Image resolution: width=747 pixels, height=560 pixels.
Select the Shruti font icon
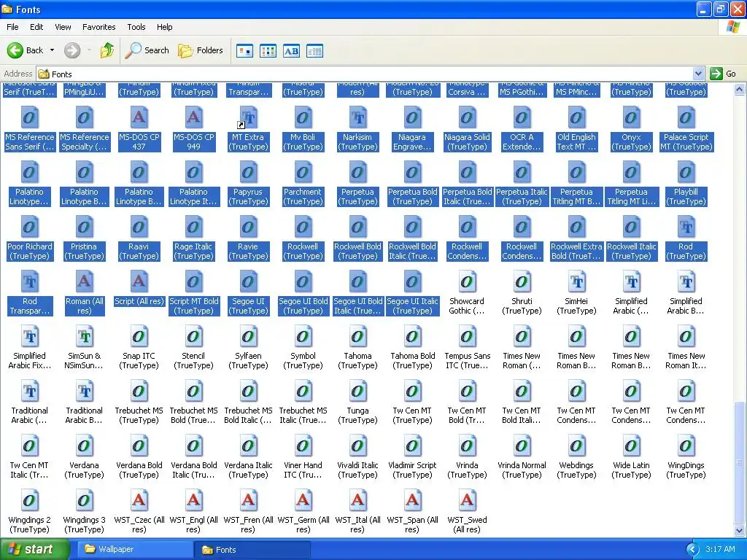(522, 282)
